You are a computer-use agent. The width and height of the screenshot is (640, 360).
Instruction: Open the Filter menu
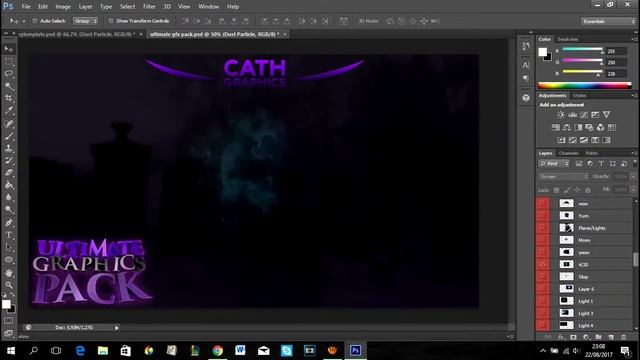(x=149, y=7)
